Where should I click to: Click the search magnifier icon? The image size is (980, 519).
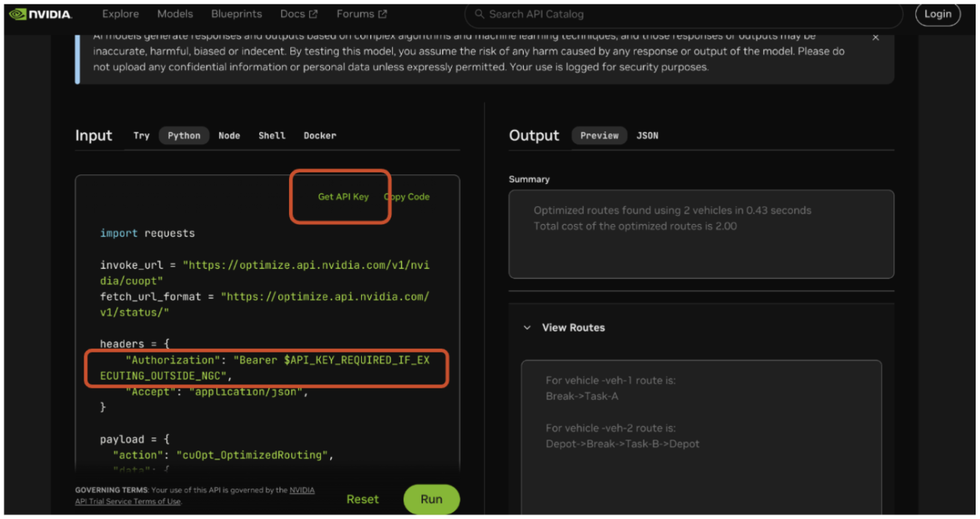(x=479, y=14)
